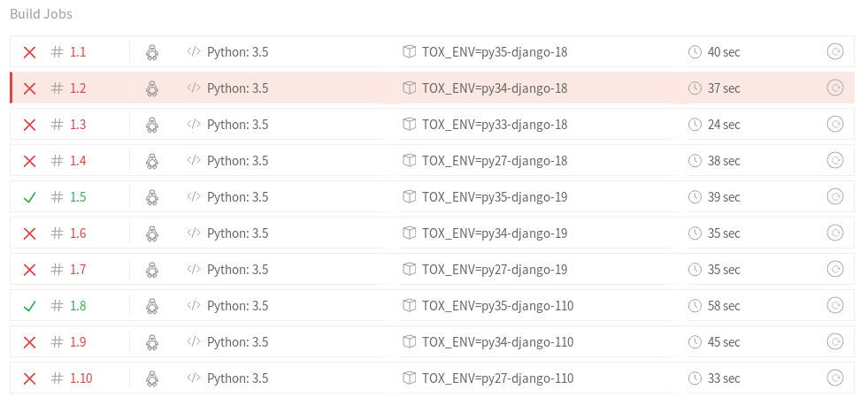This screenshot has height=405, width=868.
Task: Click the code brackets icon in job 1.6 row
Action: click(193, 233)
